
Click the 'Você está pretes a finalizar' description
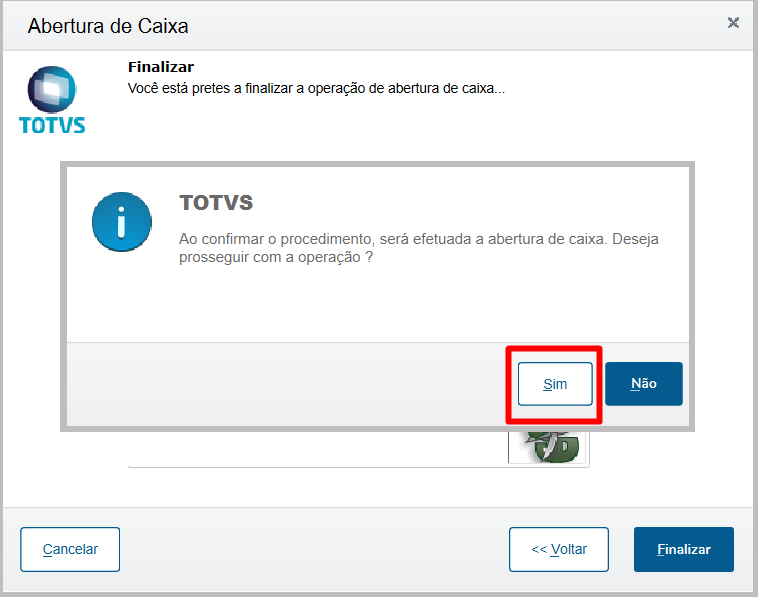(316, 88)
